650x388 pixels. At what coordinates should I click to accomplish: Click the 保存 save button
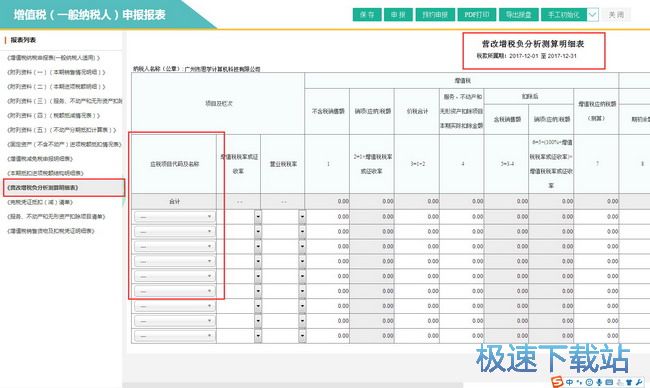tap(367, 15)
